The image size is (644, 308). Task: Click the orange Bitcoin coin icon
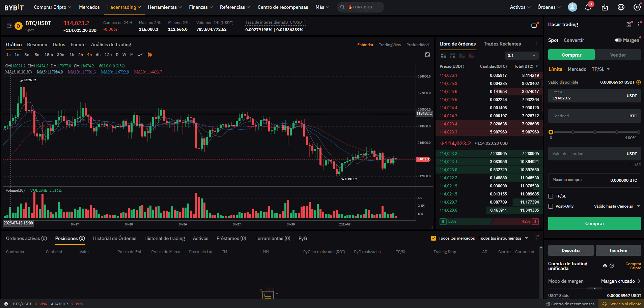tap(19, 26)
